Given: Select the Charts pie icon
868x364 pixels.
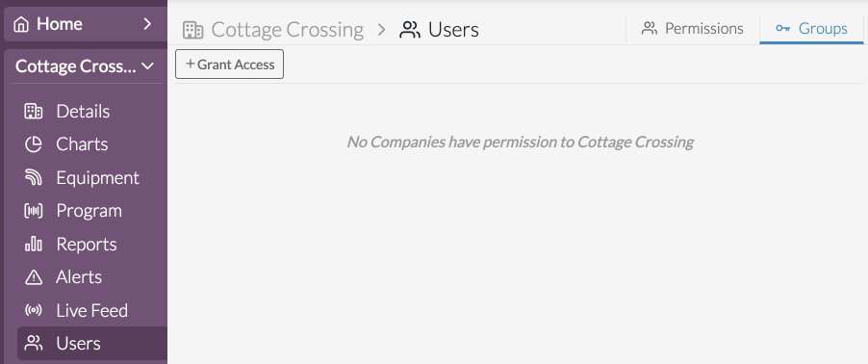Looking at the screenshot, I should (x=34, y=144).
